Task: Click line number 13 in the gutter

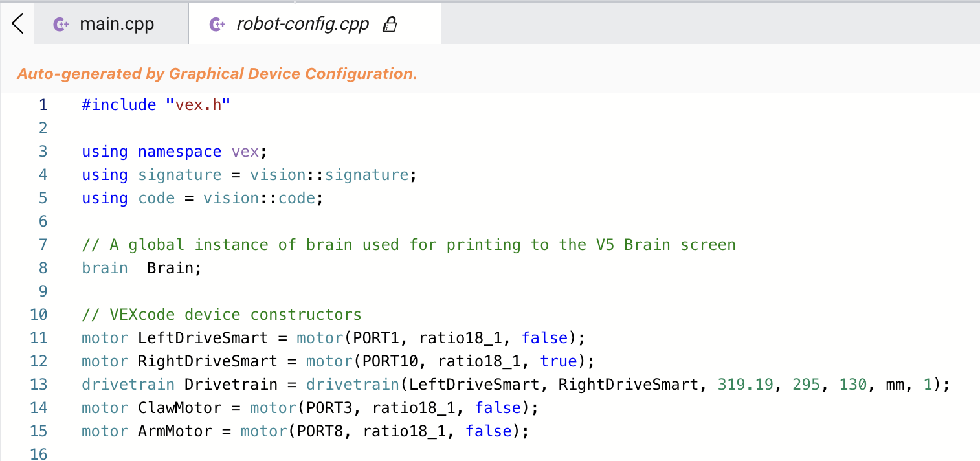Action: (38, 385)
